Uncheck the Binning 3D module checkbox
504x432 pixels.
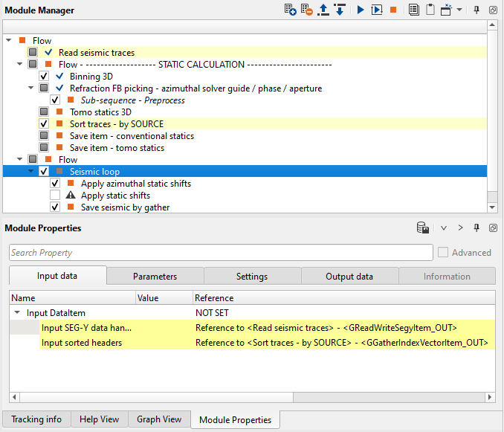coord(44,77)
